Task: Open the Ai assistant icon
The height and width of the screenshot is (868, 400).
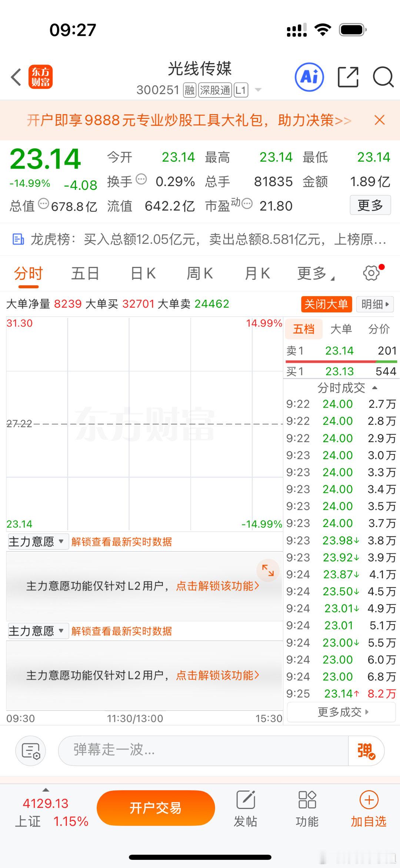Action: click(309, 77)
